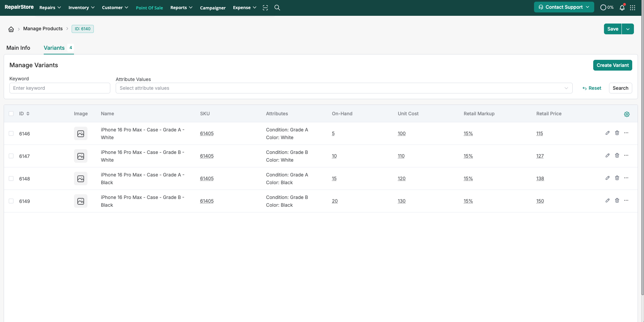644x322 pixels.
Task: Edit variant 6146 with pencil icon
Action: pos(607,133)
